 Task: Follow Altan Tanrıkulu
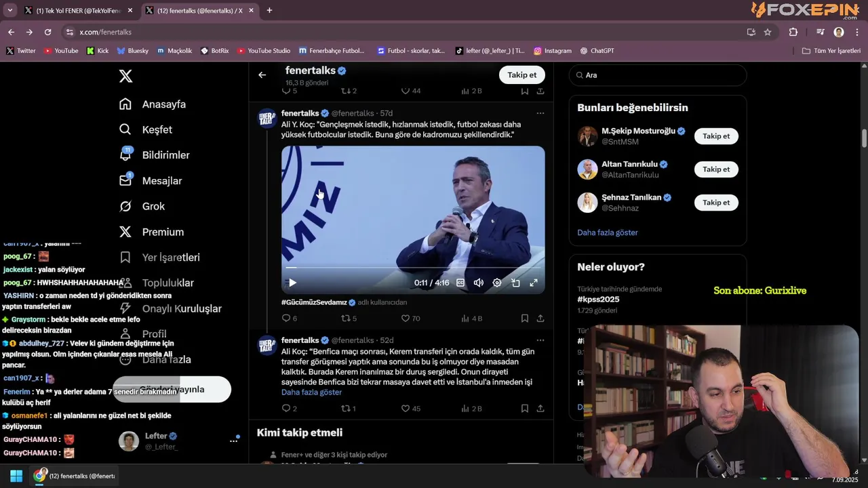716,169
